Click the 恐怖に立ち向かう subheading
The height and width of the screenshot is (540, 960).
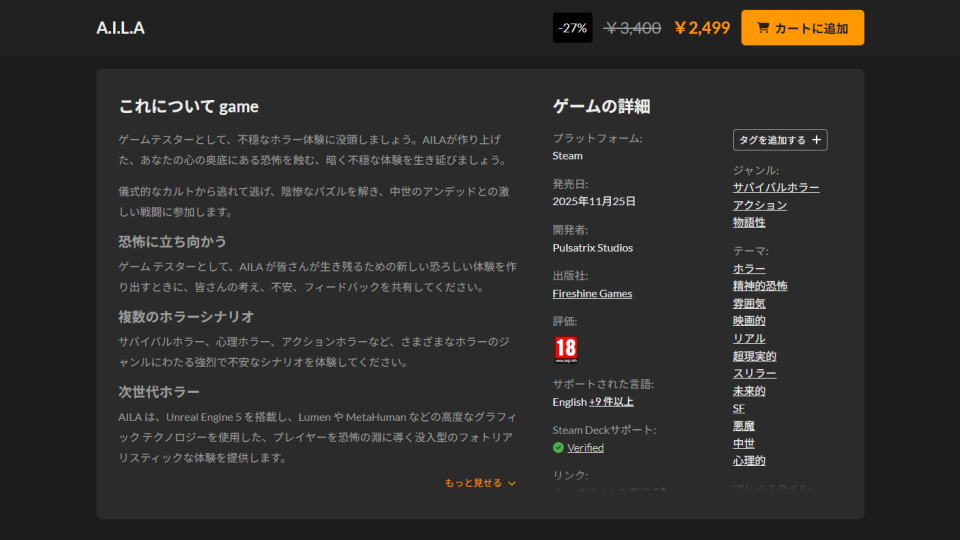click(172, 242)
